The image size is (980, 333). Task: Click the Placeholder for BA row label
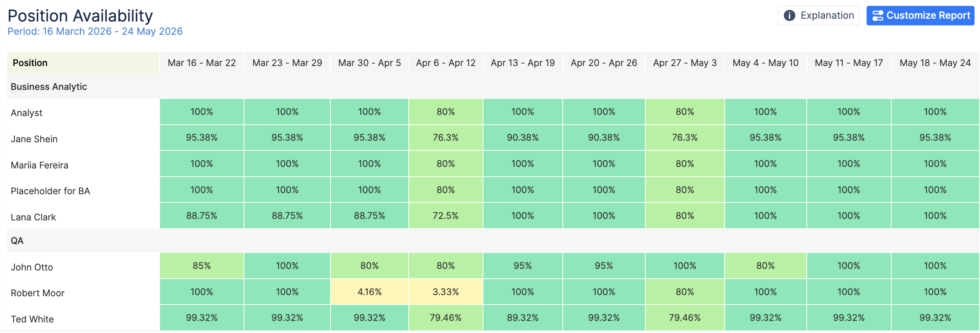(50, 191)
